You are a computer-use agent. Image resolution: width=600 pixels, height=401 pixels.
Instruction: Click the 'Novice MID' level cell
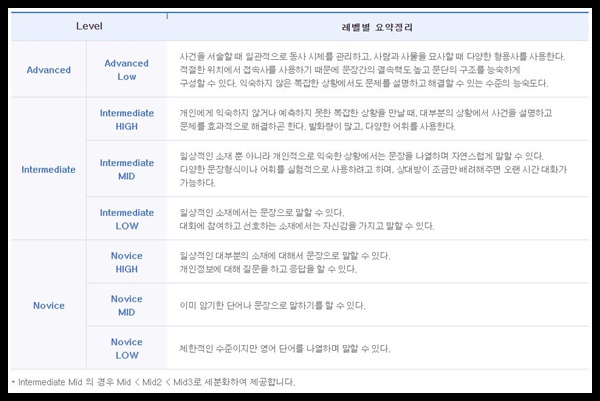click(127, 305)
